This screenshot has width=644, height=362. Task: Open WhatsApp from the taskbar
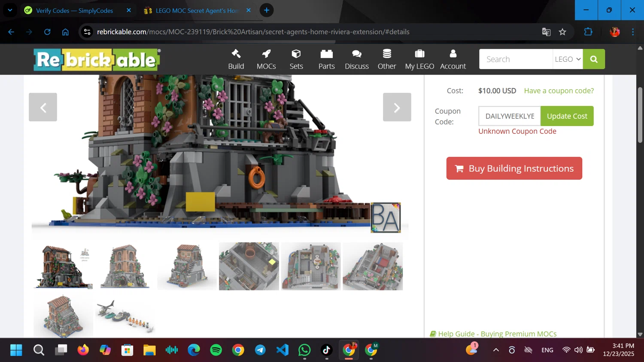304,350
